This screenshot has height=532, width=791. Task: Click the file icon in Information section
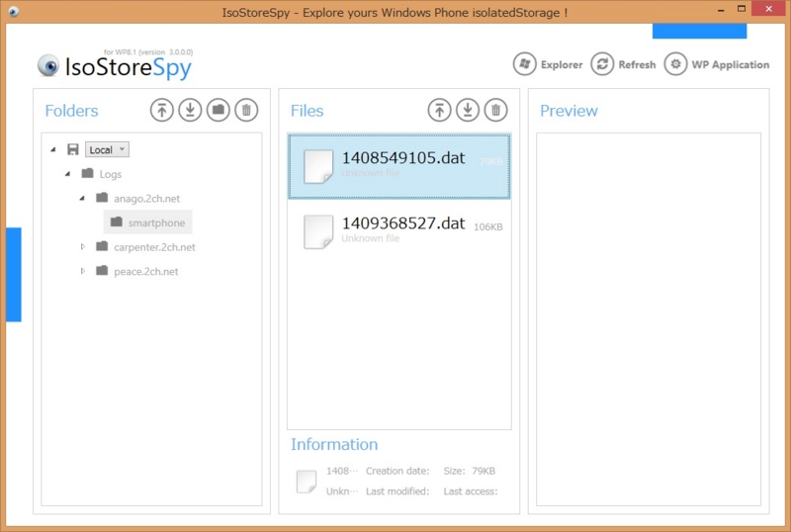click(x=307, y=482)
